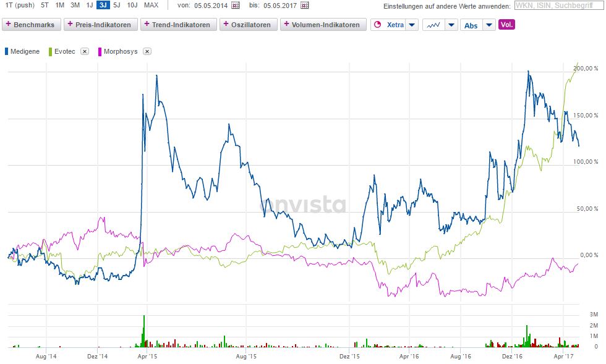Click the 3M volume axis label
The height and width of the screenshot is (364, 606).
click(594, 315)
